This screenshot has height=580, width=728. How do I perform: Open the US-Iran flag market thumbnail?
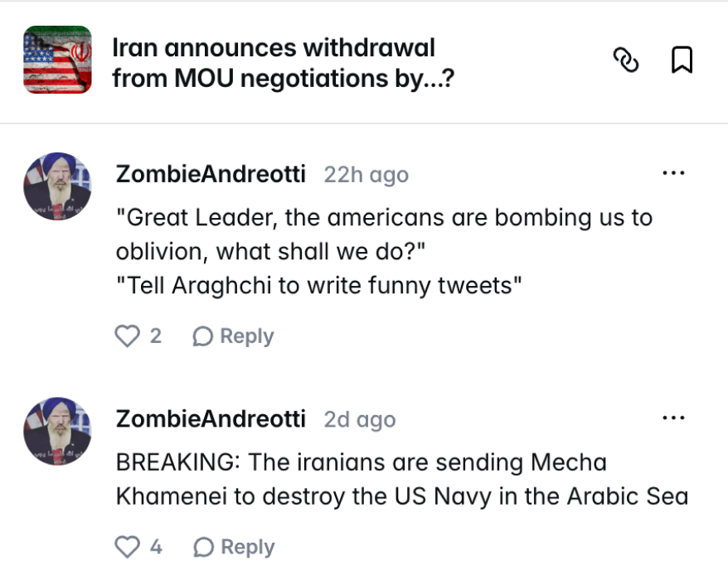pos(57,60)
